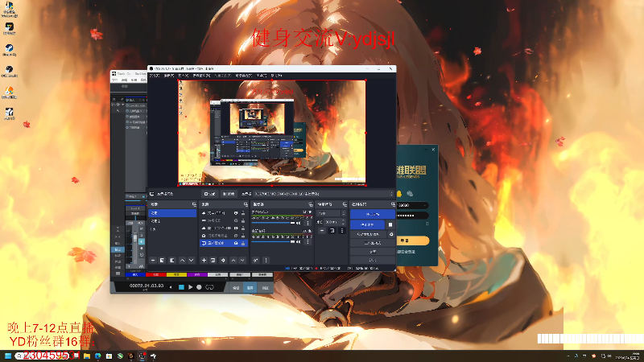
Task: Click the Start Virtual Camera button in OBS
Action: 368,234
